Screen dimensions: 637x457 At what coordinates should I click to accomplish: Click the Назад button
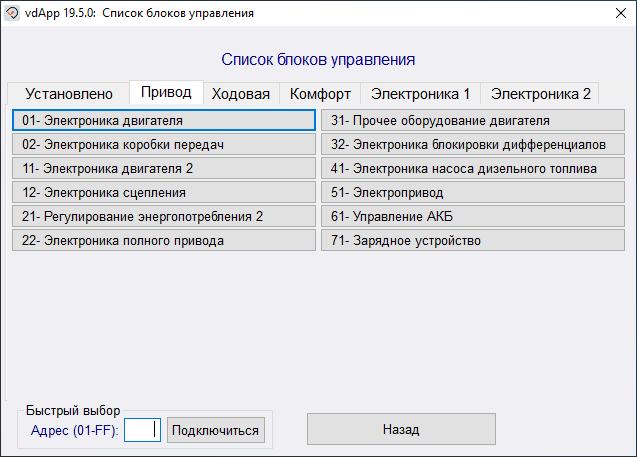click(x=400, y=429)
